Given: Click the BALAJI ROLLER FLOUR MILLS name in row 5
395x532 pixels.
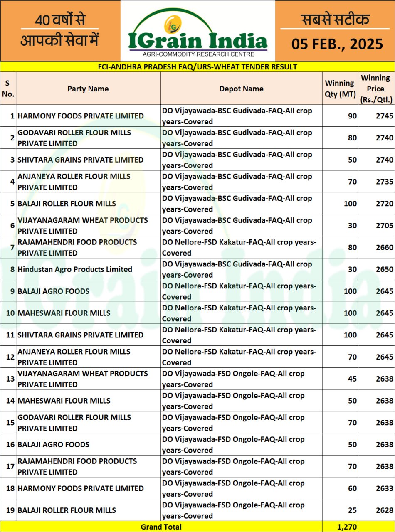Looking at the screenshot, I should 67,204.
